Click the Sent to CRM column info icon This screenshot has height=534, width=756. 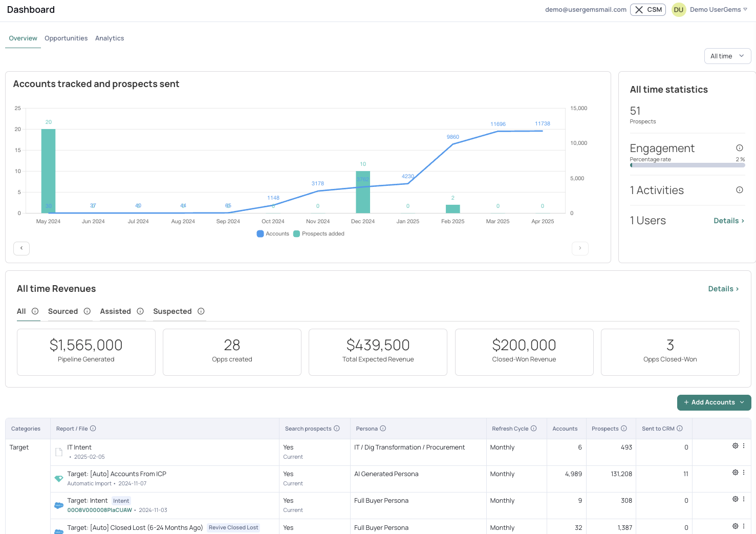point(680,429)
